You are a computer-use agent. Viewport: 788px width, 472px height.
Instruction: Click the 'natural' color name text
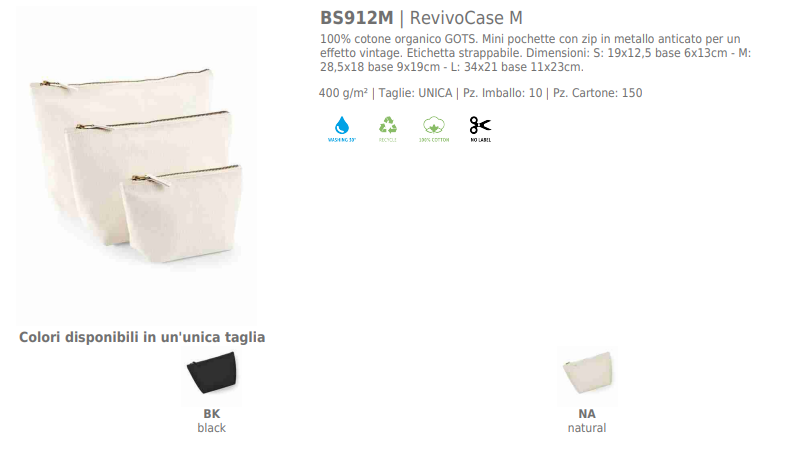[587, 428]
